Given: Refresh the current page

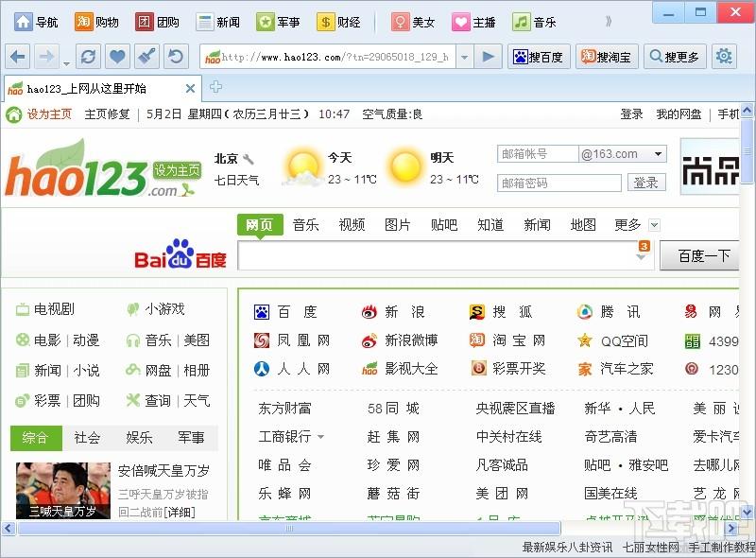Looking at the screenshot, I should 88,57.
